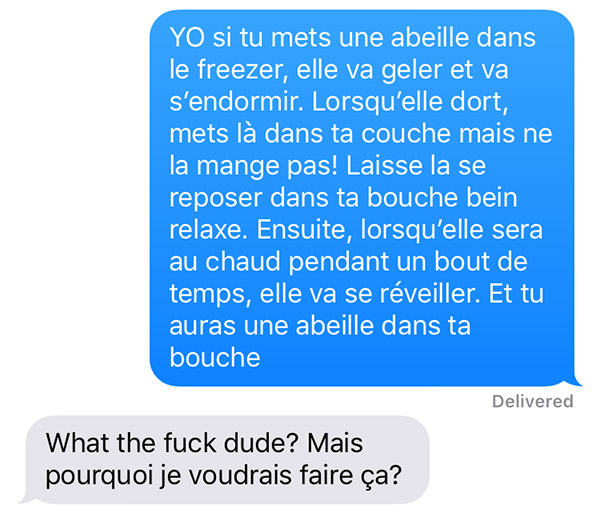600x521 pixels.
Task: Tap the word s'endormir in blue bubble
Action: coord(236,102)
